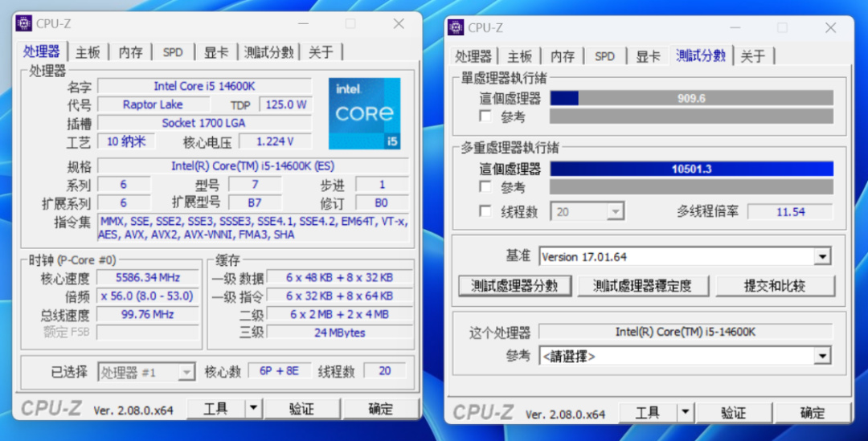Click the 三级 cache value 24 MBytes
Screen dimensions: 868x441
point(340,333)
